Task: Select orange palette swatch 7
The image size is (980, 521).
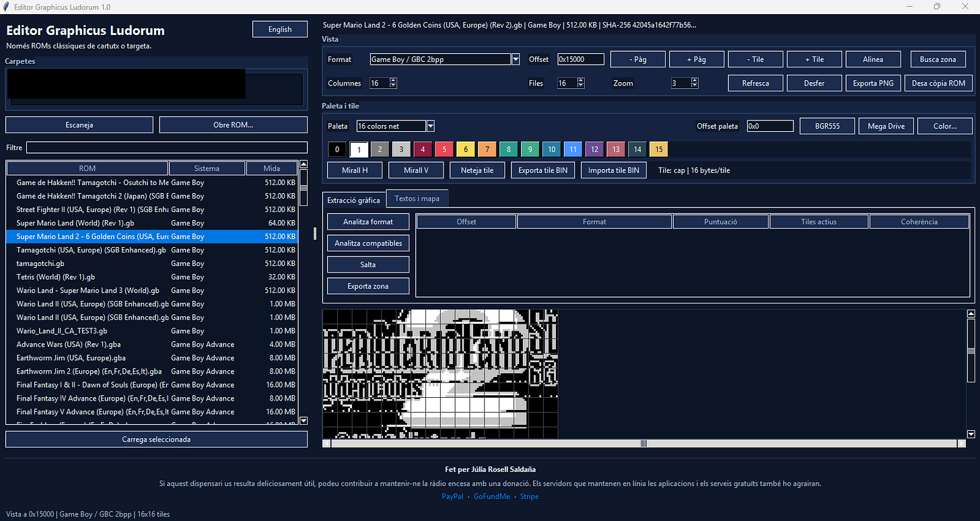Action: point(487,149)
